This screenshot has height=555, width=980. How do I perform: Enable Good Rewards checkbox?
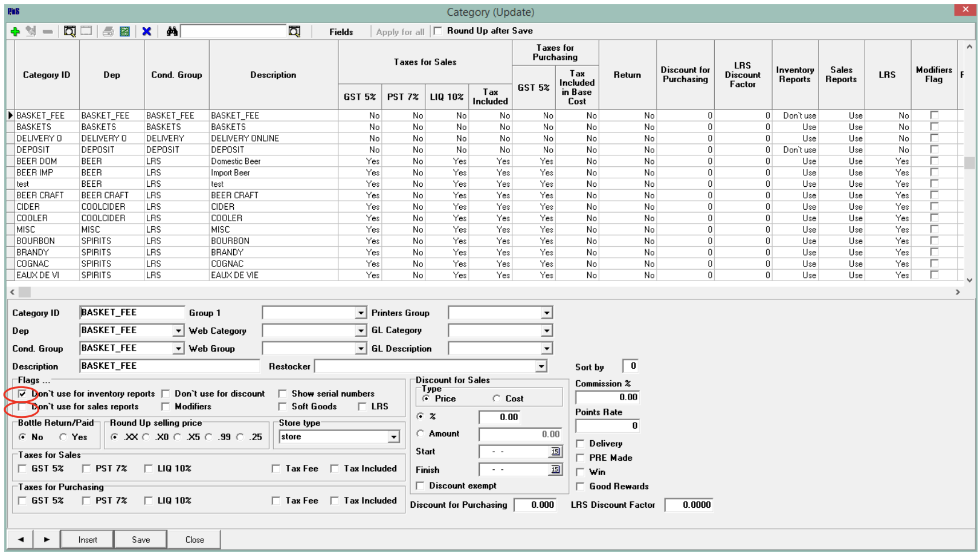pyautogui.click(x=581, y=486)
